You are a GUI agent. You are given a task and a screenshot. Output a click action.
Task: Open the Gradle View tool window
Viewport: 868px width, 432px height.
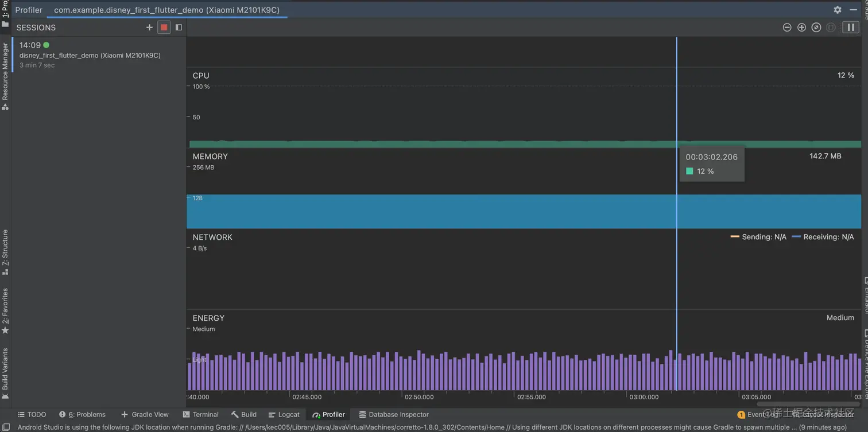[145, 415]
